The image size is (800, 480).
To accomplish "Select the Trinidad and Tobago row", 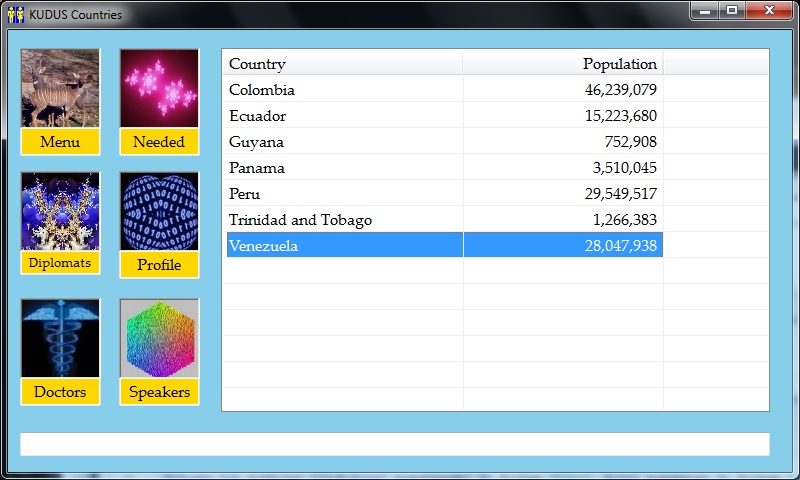I will (x=343, y=220).
